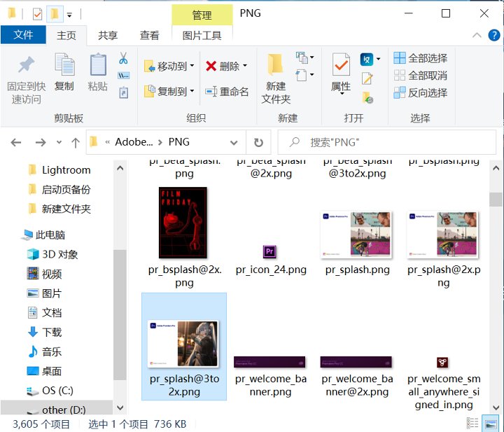Click the Back navigation arrow
The width and height of the screenshot is (504, 432).
coord(15,142)
